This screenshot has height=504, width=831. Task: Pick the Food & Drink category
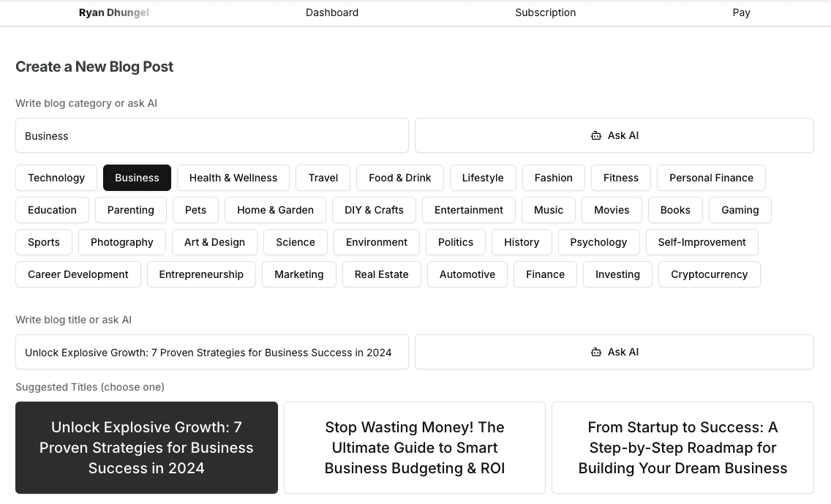coord(400,178)
